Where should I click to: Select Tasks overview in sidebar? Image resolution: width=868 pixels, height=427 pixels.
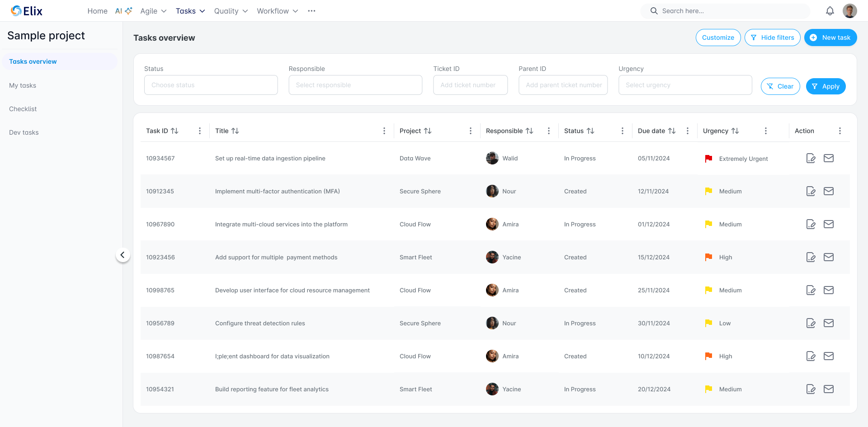pos(60,61)
